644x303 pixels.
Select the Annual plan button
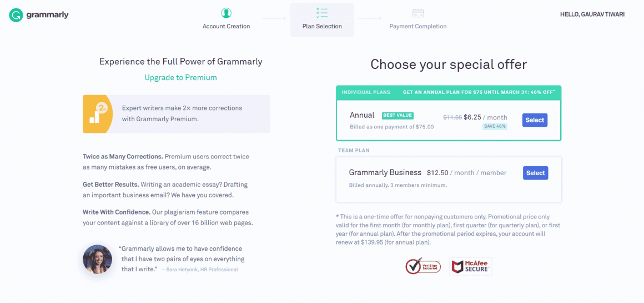[535, 120]
